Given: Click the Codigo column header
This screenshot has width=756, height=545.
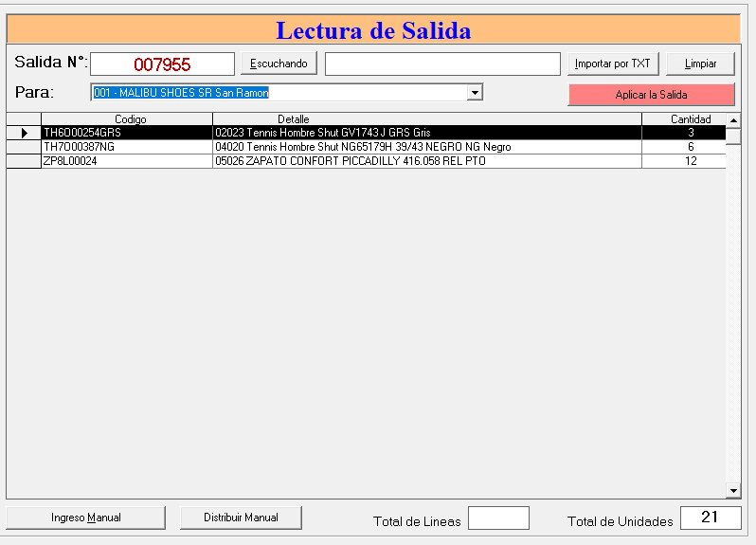Looking at the screenshot, I should click(127, 118).
